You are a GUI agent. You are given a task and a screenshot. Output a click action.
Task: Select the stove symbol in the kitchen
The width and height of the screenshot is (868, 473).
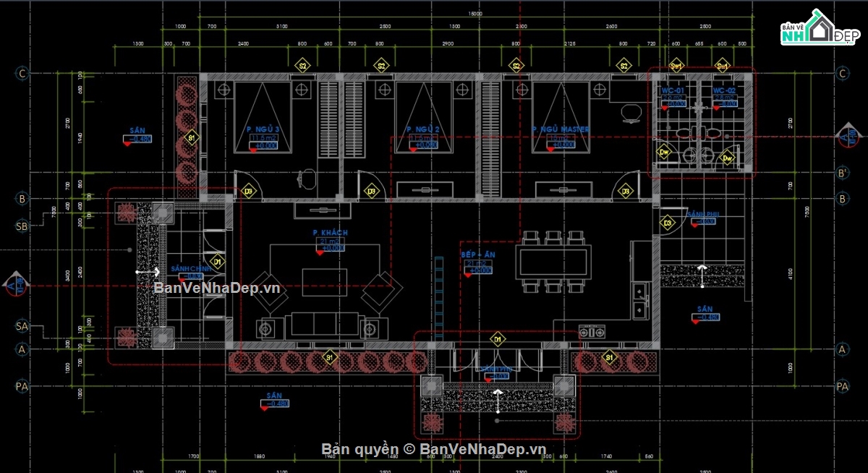click(x=592, y=332)
